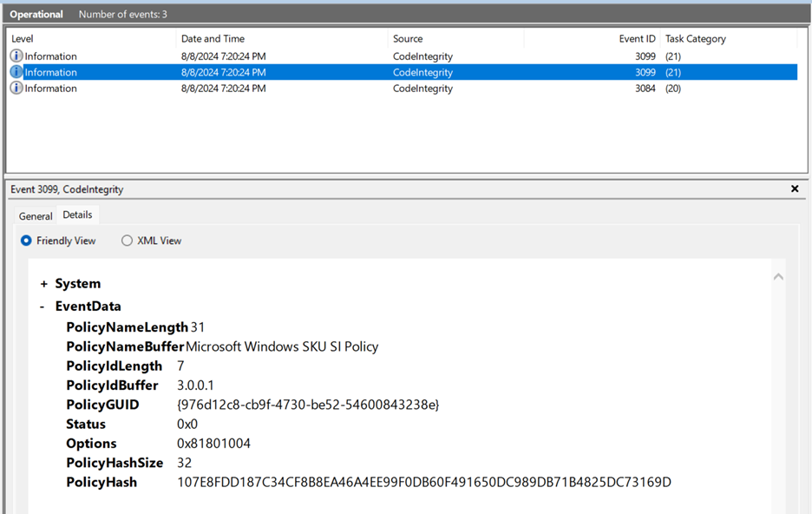This screenshot has height=514, width=812.
Task: Click the Source cell of the 3084 event
Action: (x=422, y=88)
